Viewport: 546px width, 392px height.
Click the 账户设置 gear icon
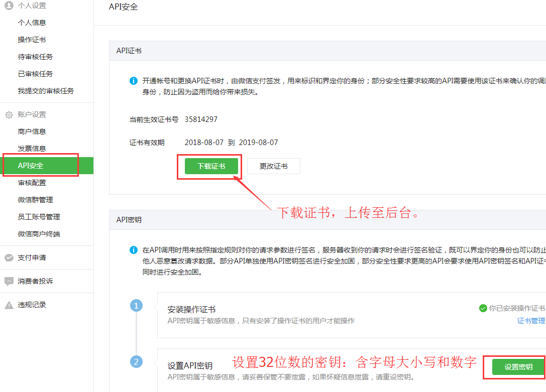click(x=9, y=115)
